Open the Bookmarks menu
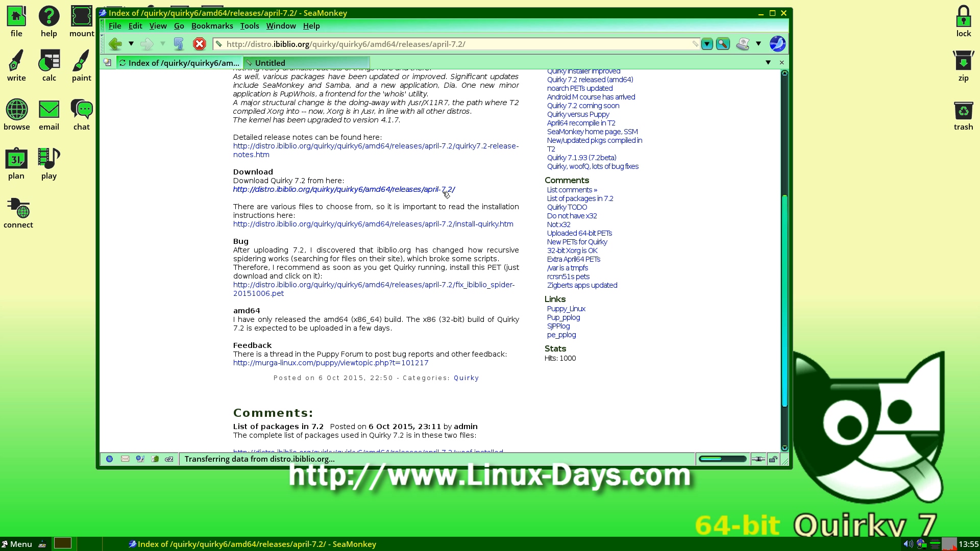The height and width of the screenshot is (551, 980). pos(212,26)
